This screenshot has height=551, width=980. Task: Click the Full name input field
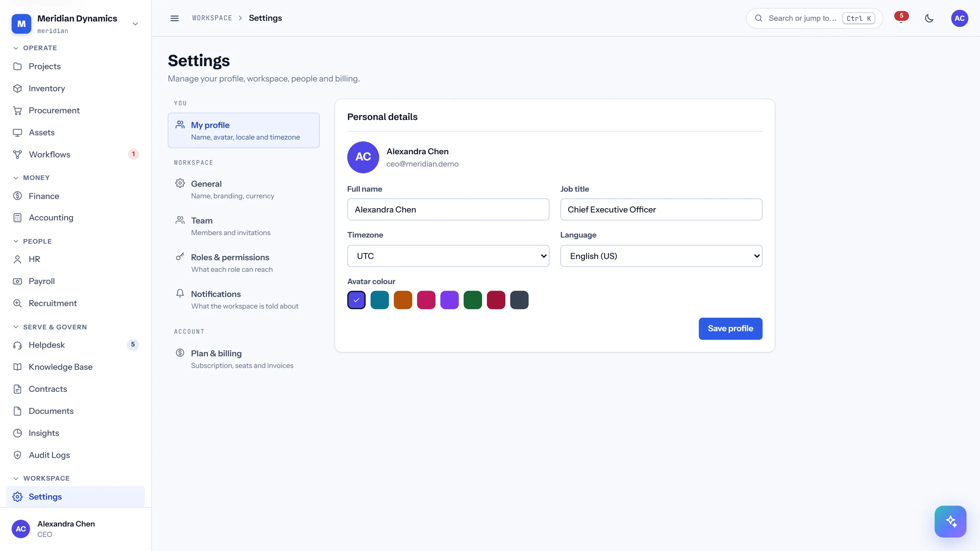(448, 209)
